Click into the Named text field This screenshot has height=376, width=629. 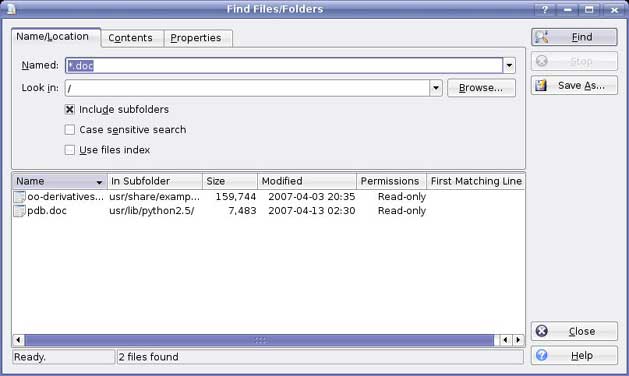284,65
